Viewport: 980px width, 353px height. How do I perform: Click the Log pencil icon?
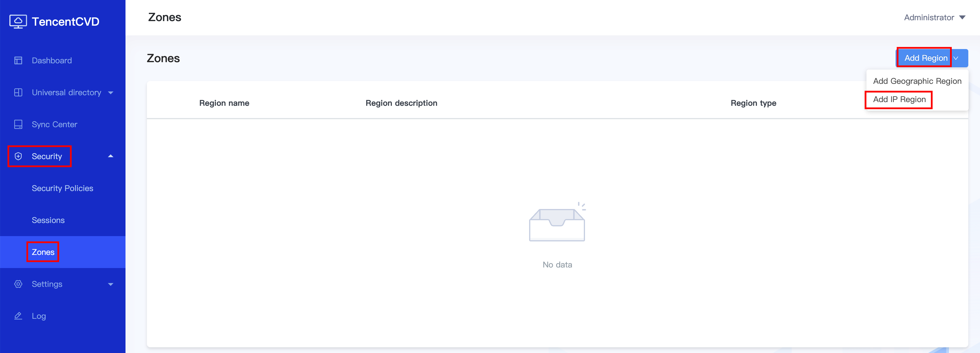tap(18, 316)
